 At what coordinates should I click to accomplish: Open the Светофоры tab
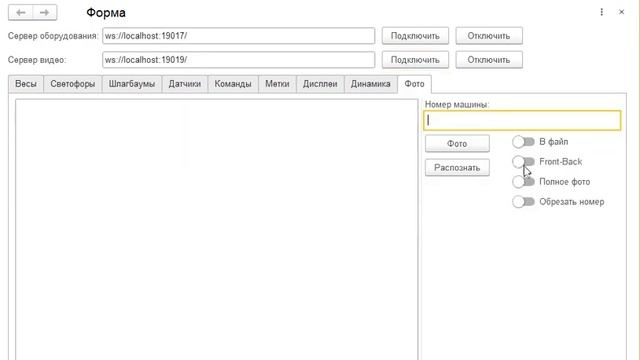pos(73,84)
